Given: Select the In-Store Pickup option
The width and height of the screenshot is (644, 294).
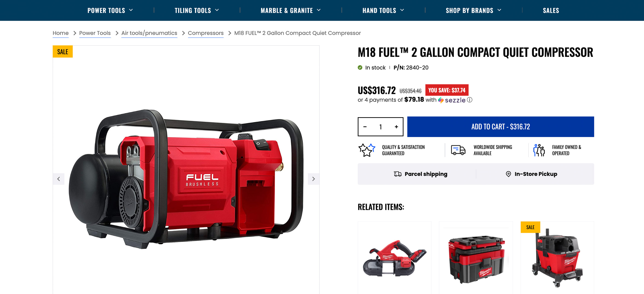Looking at the screenshot, I should 531,174.
